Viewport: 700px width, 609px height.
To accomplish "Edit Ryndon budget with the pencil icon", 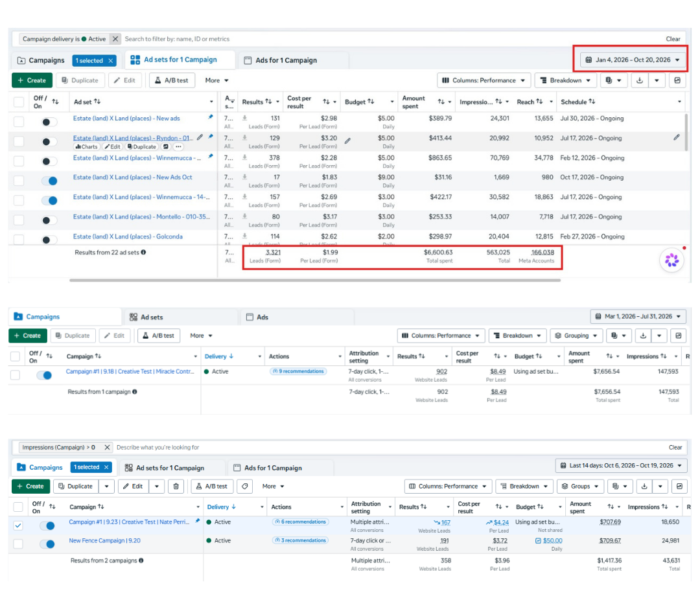I will tap(348, 141).
